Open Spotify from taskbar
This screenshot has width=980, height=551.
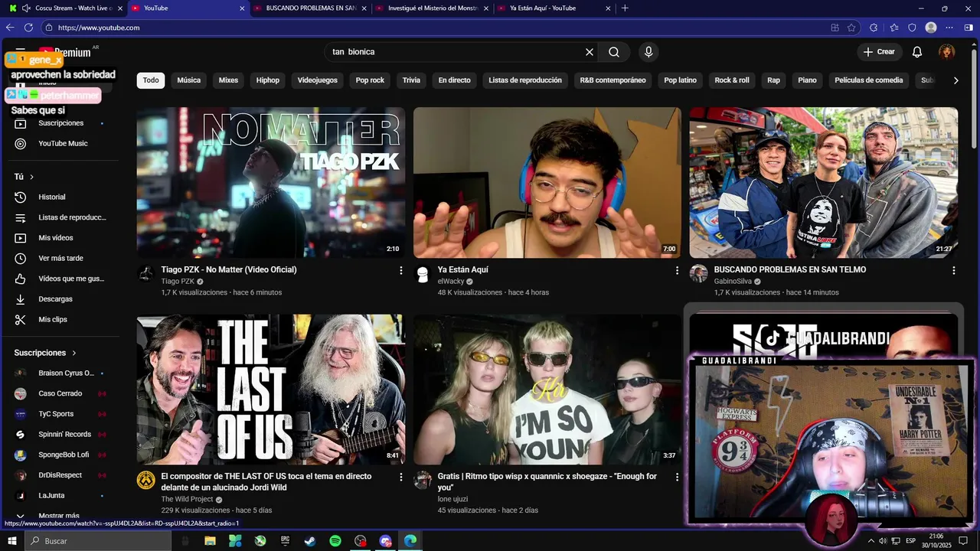(335, 541)
